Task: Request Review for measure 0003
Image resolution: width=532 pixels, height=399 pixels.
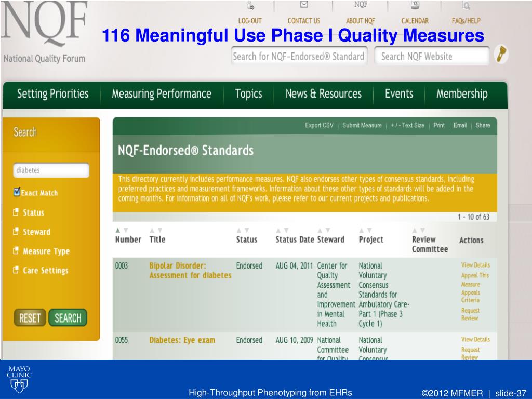Action: point(470,314)
